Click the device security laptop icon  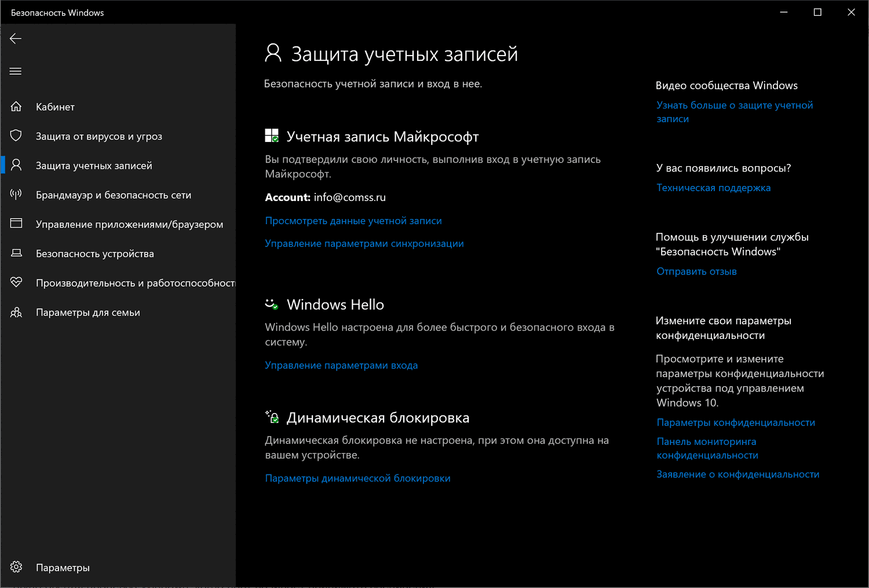click(x=16, y=253)
